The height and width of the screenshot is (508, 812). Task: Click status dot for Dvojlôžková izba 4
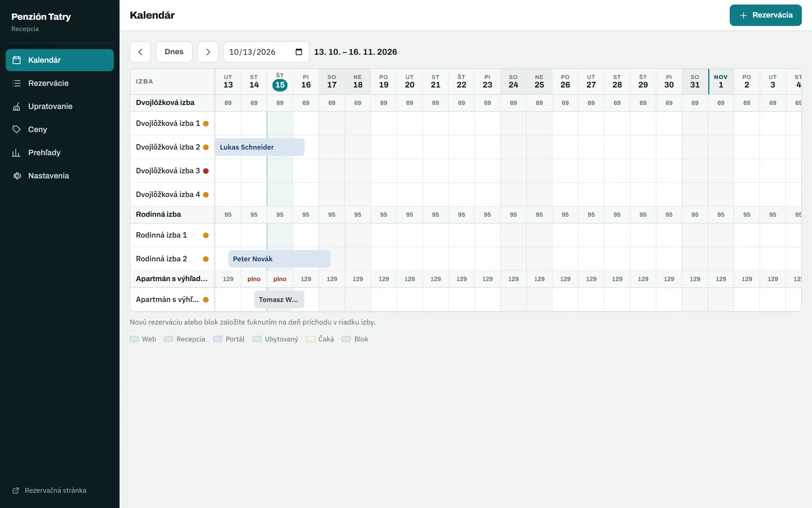pos(206,195)
